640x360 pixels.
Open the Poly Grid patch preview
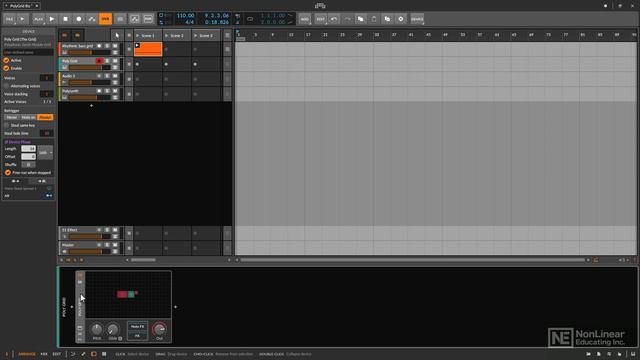click(128, 295)
